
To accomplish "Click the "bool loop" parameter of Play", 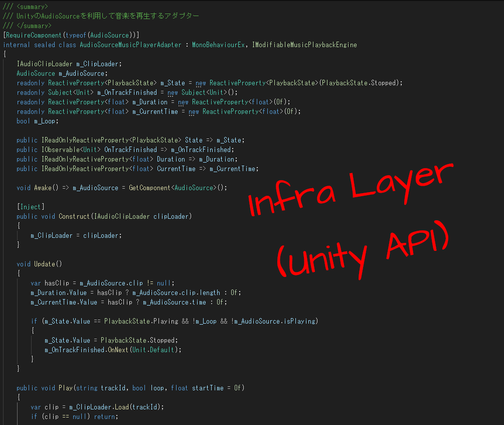I will 148,388.
